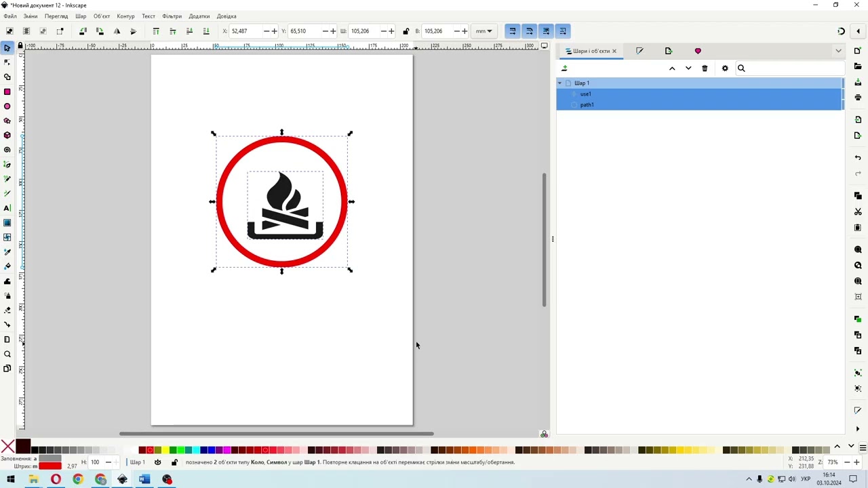868x488 pixels.
Task: Select the Paint bucket tool
Action: (7, 266)
